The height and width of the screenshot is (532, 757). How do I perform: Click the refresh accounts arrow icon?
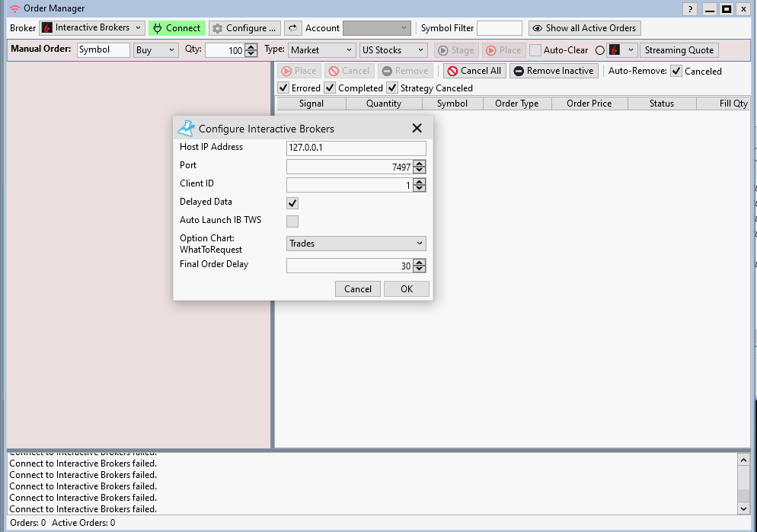coord(292,28)
